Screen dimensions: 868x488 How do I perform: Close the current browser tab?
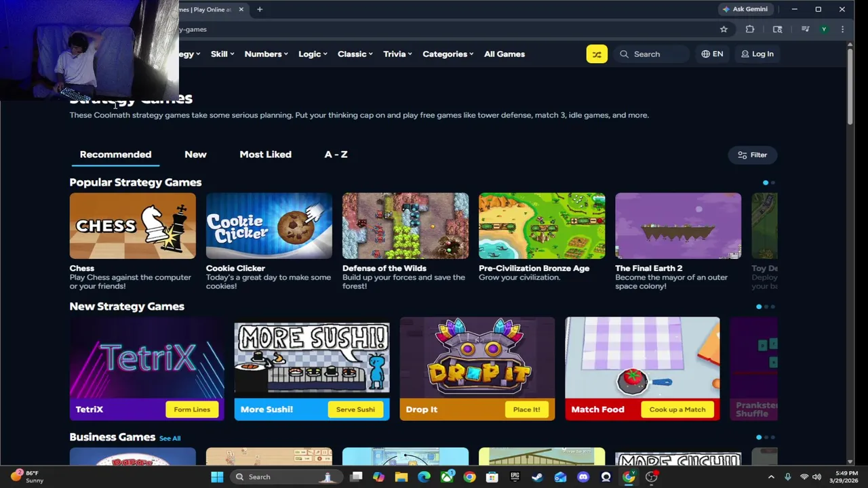(x=241, y=9)
